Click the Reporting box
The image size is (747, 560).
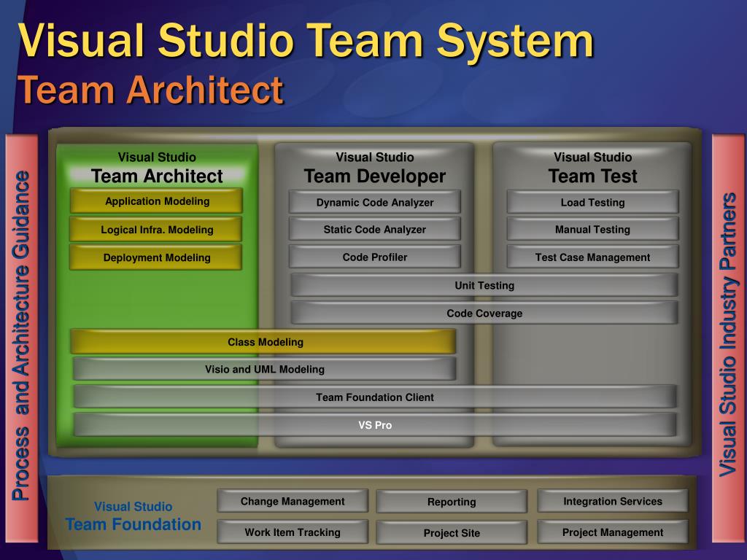pos(452,502)
